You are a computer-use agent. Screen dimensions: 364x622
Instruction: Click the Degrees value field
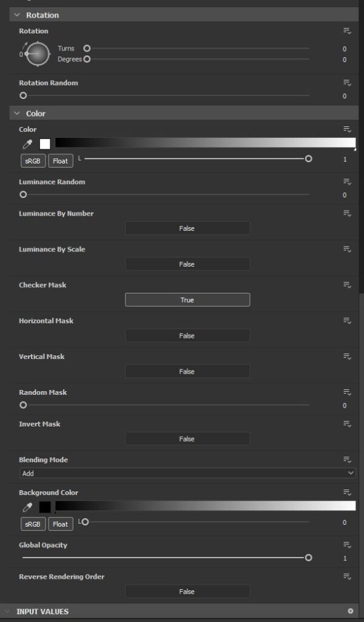344,60
